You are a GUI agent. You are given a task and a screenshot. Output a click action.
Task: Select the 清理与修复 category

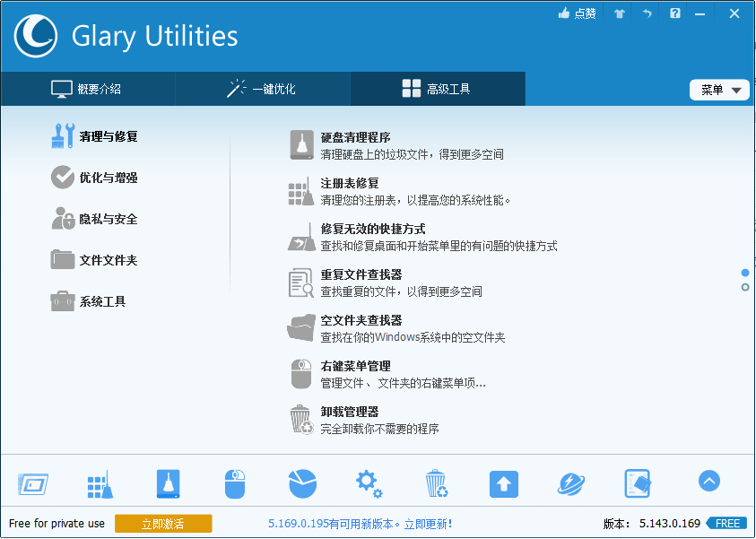click(x=94, y=136)
